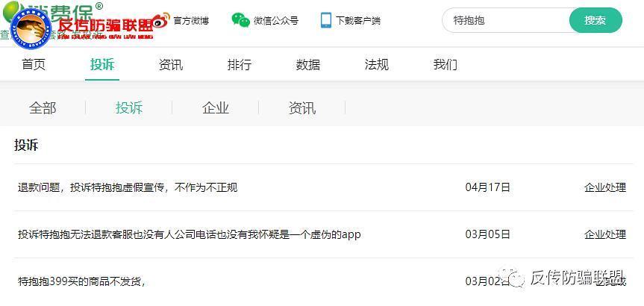The height and width of the screenshot is (306, 644).
Task: Open the 排行 navigation item
Action: [240, 65]
